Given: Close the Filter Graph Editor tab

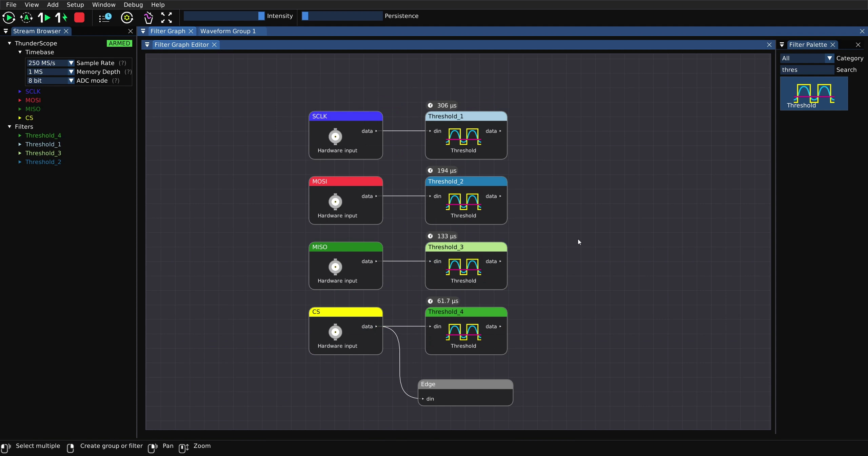Looking at the screenshot, I should (214, 45).
